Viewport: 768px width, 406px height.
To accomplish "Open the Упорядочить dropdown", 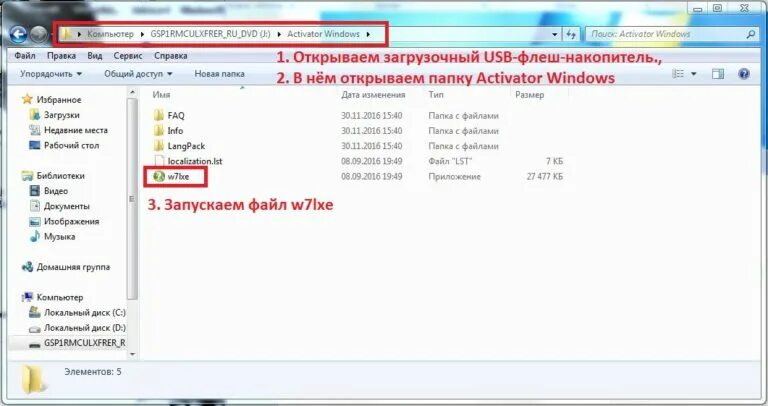I will (51, 74).
